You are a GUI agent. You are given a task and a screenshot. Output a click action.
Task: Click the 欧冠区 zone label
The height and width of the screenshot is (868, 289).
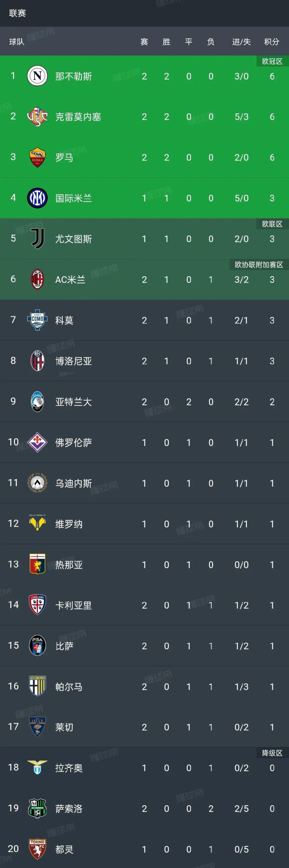point(272,62)
